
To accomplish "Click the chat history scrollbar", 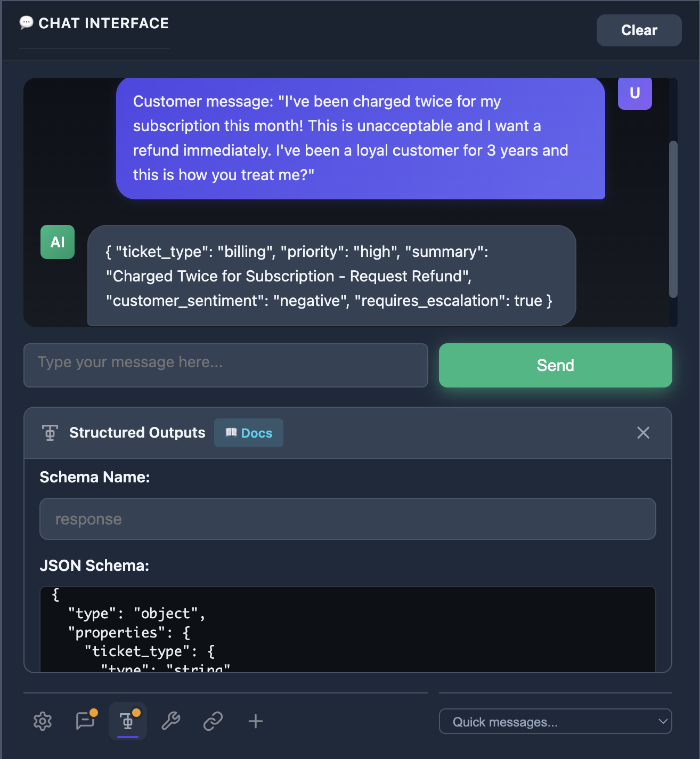I will [x=673, y=219].
